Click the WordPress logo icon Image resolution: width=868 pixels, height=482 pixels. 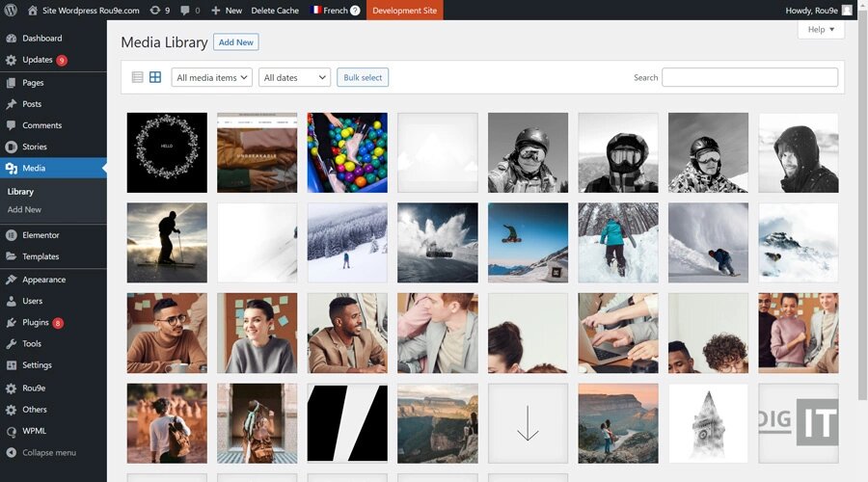(x=11, y=10)
